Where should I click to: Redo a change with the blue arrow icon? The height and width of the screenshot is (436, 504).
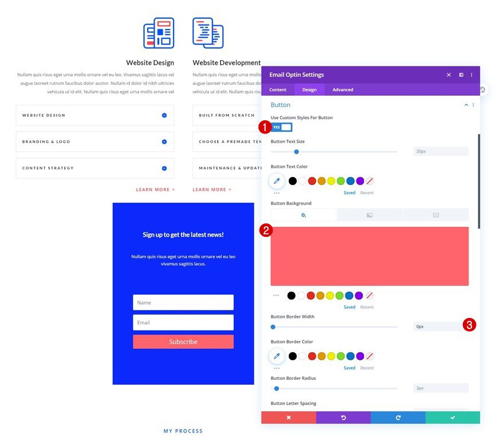point(398,417)
